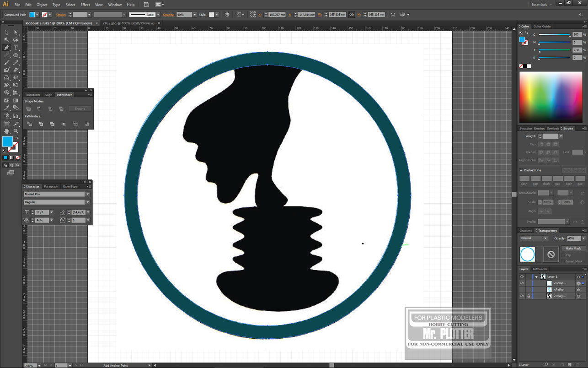The width and height of the screenshot is (588, 368).
Task: Toggle constrain width and height proportions link
Action: tap(351, 15)
